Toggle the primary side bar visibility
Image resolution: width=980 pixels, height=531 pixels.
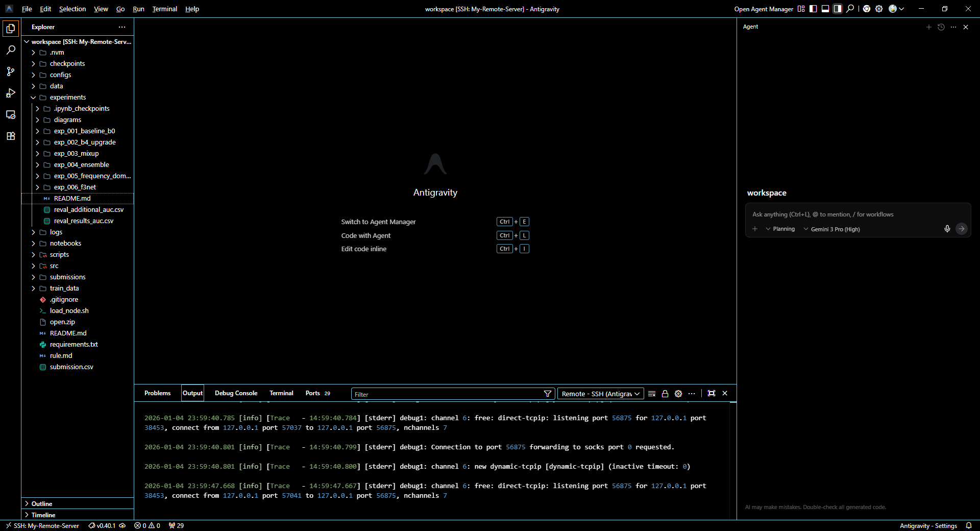(814, 9)
